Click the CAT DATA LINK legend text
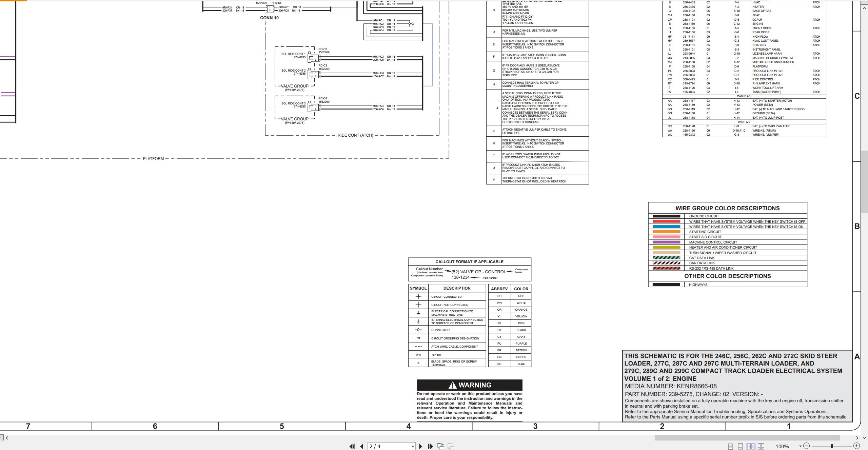The height and width of the screenshot is (450, 868). click(x=702, y=258)
